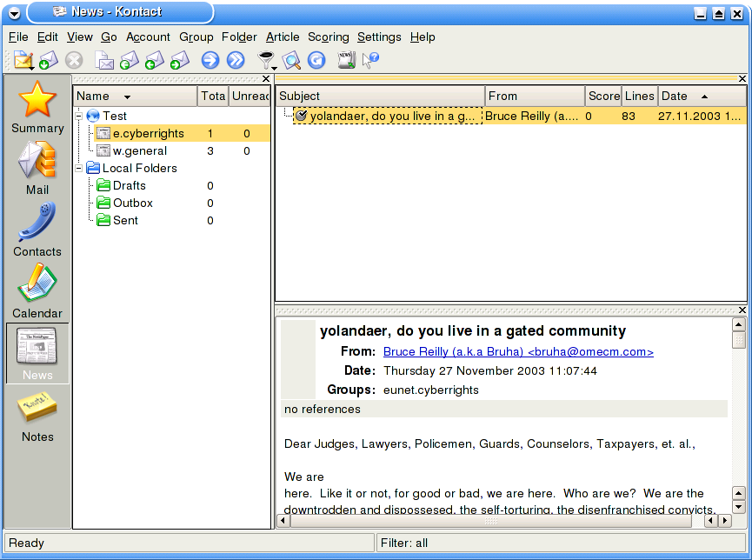Image resolution: width=752 pixels, height=560 pixels.
Task: Open the Account menu
Action: 148,37
